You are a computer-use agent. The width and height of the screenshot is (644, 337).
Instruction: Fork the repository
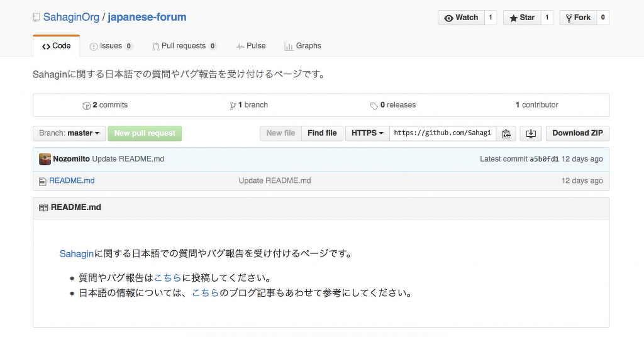click(578, 18)
